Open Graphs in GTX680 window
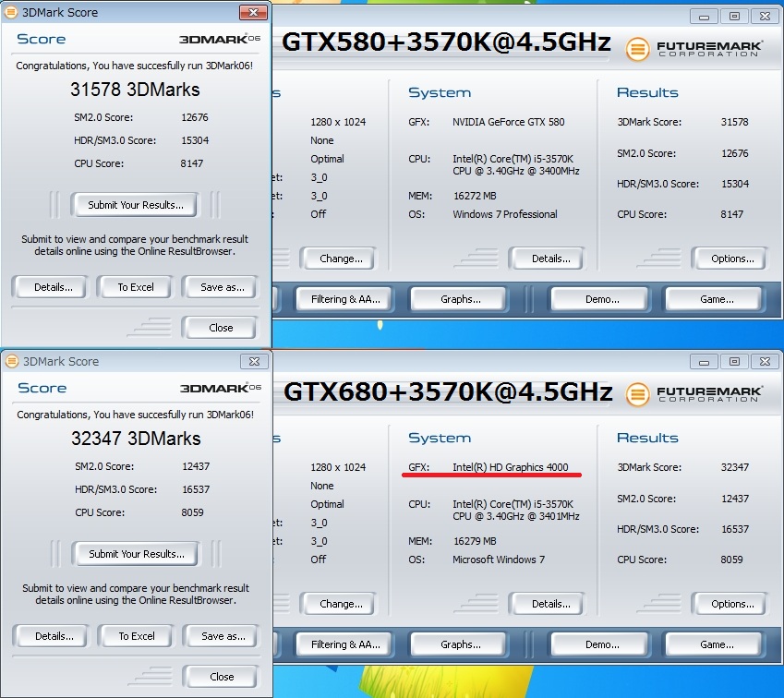The width and height of the screenshot is (784, 698). (x=460, y=644)
